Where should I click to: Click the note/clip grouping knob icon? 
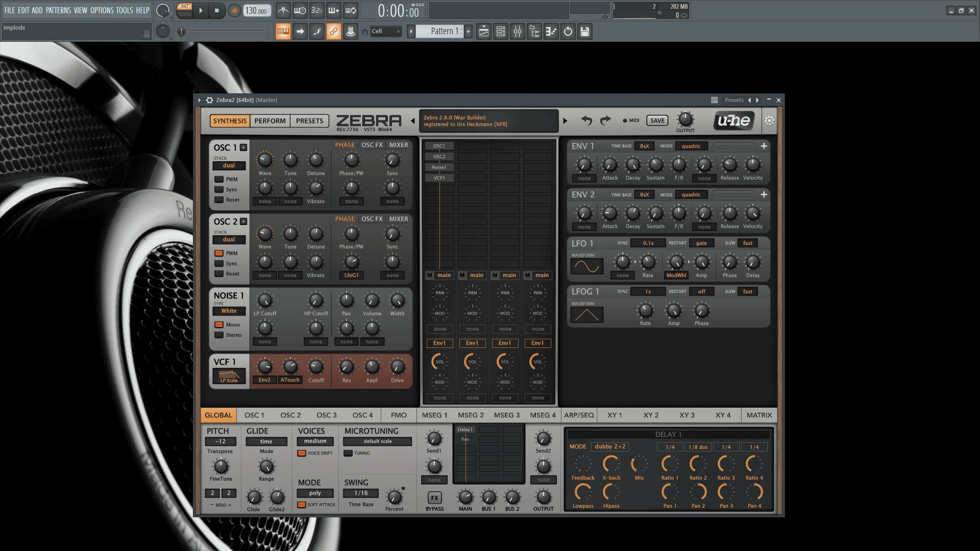pyautogui.click(x=351, y=32)
